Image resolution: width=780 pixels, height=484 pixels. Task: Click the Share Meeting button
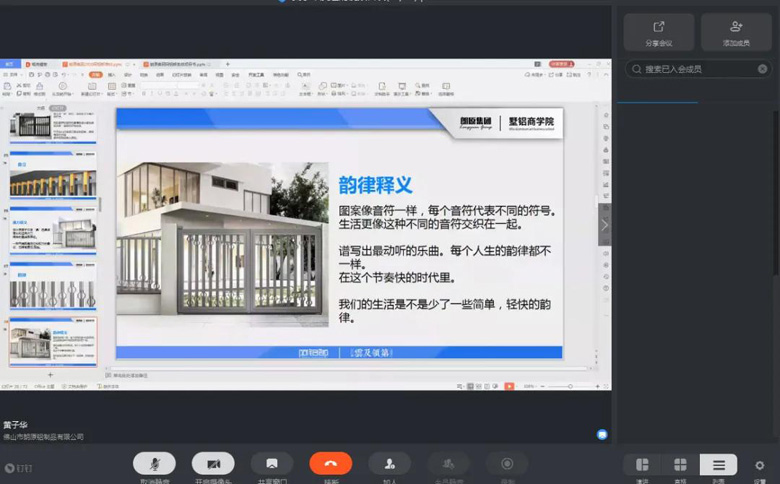pyautogui.click(x=658, y=32)
